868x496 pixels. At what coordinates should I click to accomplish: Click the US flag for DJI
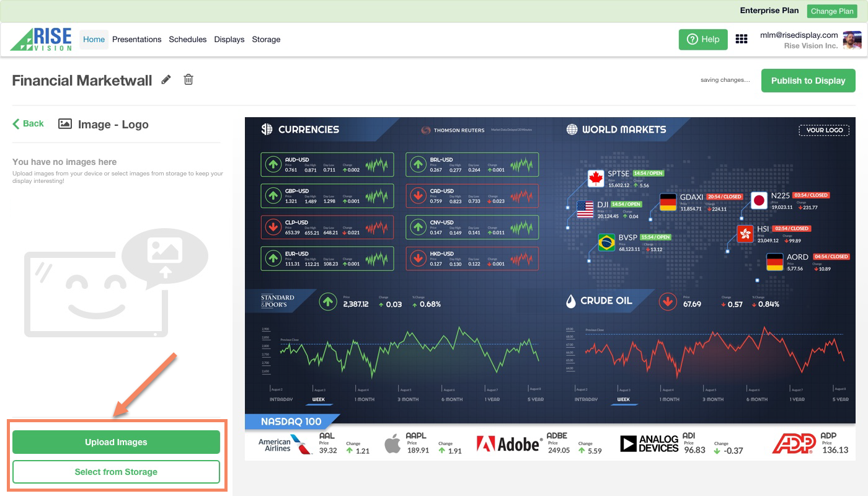coord(585,210)
